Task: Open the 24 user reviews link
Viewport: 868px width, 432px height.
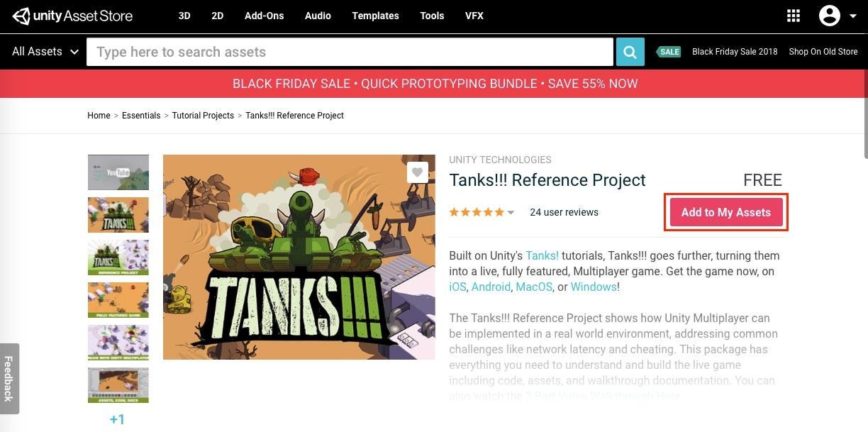Action: coord(564,212)
